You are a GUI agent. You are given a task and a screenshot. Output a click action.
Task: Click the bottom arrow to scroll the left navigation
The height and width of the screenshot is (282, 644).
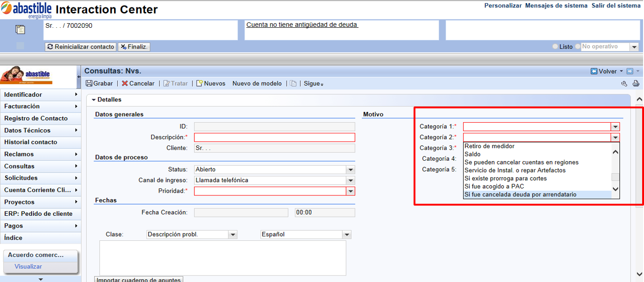pos(40,279)
